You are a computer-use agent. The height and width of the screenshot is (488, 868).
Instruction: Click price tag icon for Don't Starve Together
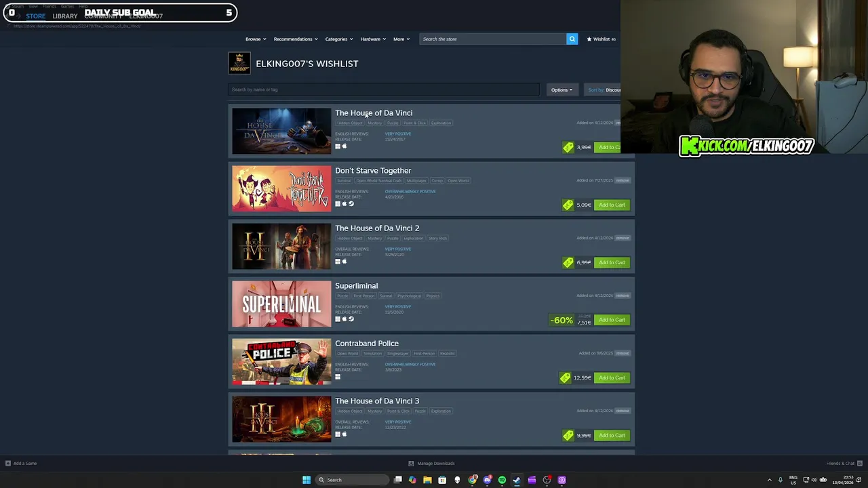568,205
